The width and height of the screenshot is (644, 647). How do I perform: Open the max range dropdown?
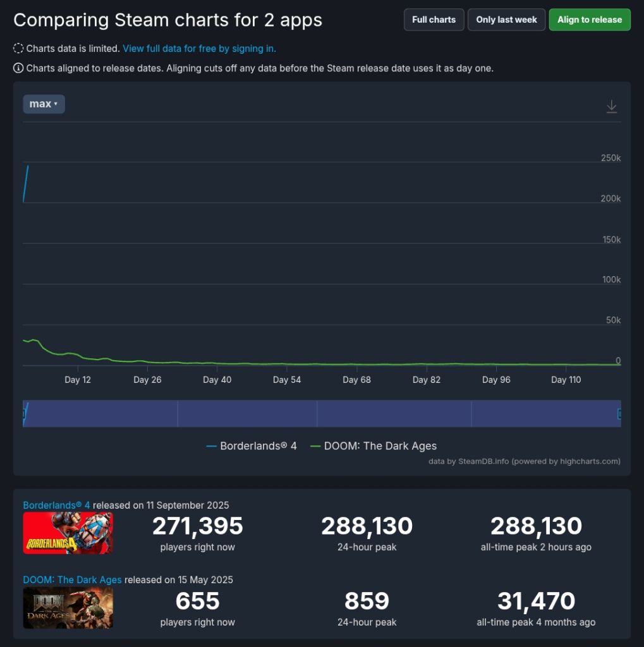44,104
